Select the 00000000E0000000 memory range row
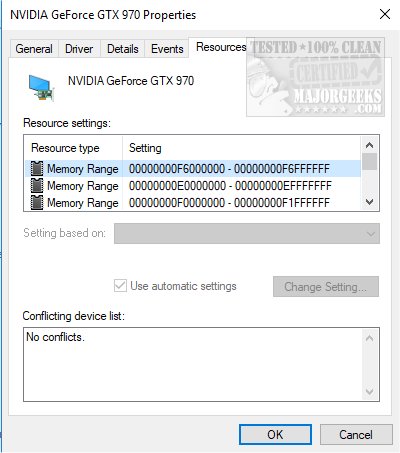This screenshot has width=400, height=453. [x=193, y=186]
